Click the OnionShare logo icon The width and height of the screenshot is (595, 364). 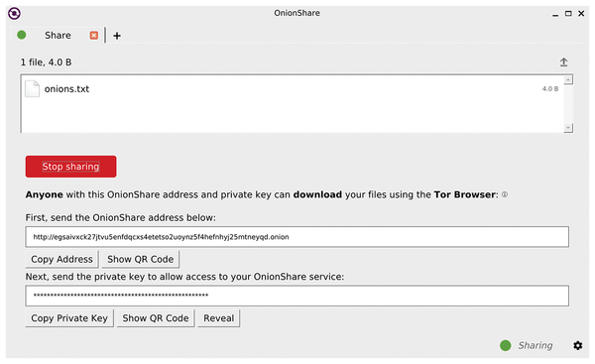coord(14,13)
